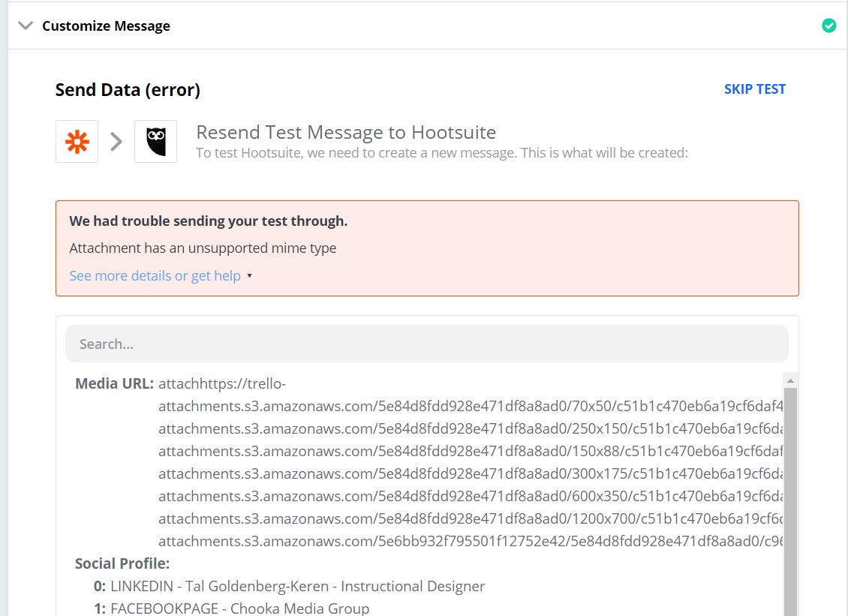The image size is (848, 616).
Task: Click the SKIP TEST link
Action: click(754, 89)
